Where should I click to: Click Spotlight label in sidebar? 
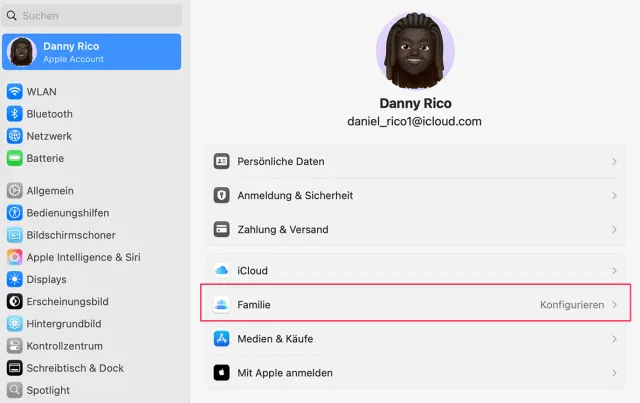coord(48,390)
